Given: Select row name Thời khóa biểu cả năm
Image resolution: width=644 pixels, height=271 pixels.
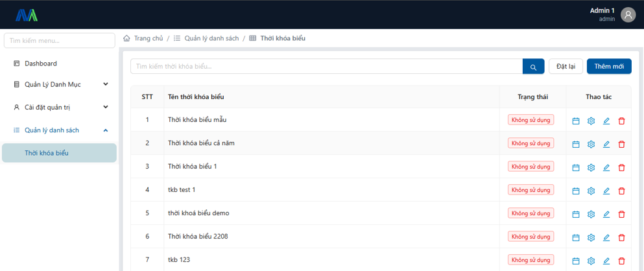Looking at the screenshot, I should (201, 143).
